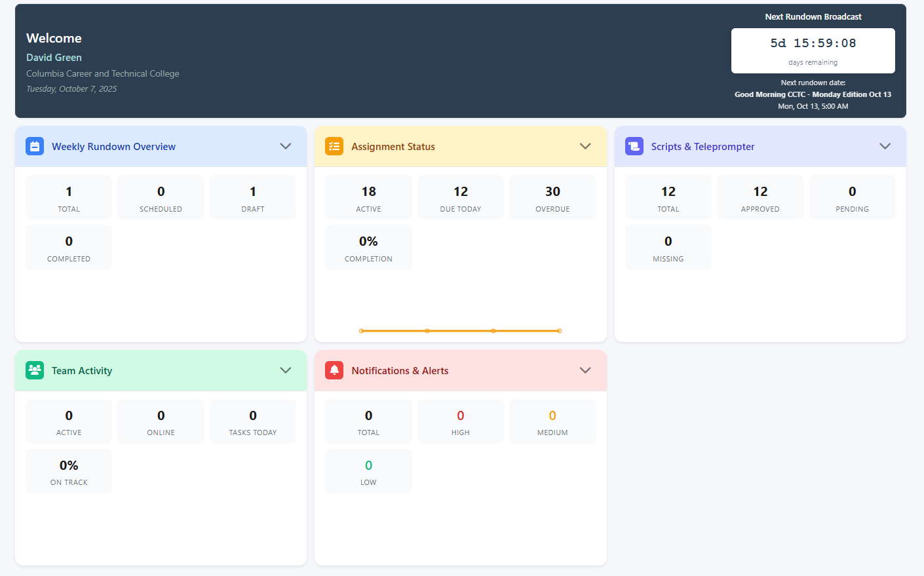924x576 pixels.
Task: Click the middle marker on the orange progress slider
Action: (428, 331)
